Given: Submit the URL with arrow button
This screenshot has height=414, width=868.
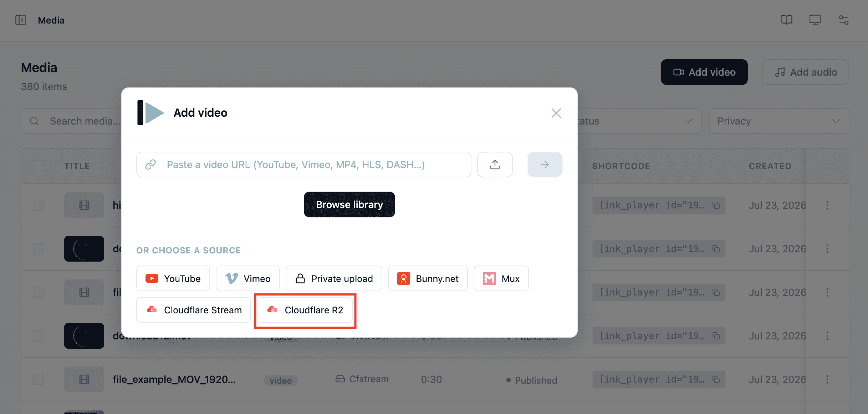Looking at the screenshot, I should (x=545, y=165).
